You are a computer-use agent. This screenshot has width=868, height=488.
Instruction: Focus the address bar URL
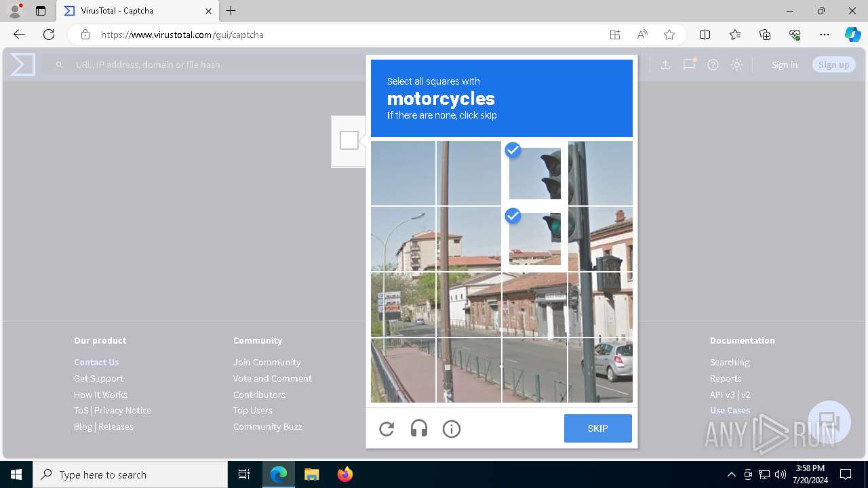[x=182, y=35]
